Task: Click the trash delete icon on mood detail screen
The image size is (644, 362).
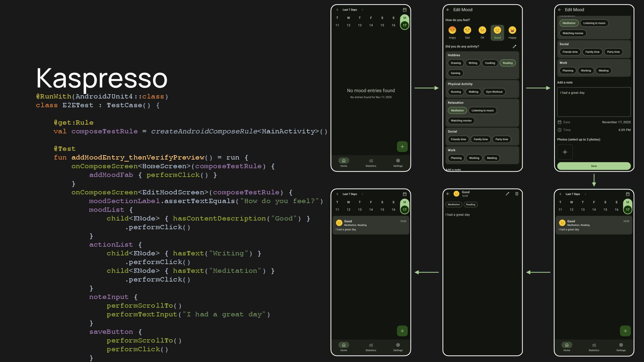Action: point(517,194)
